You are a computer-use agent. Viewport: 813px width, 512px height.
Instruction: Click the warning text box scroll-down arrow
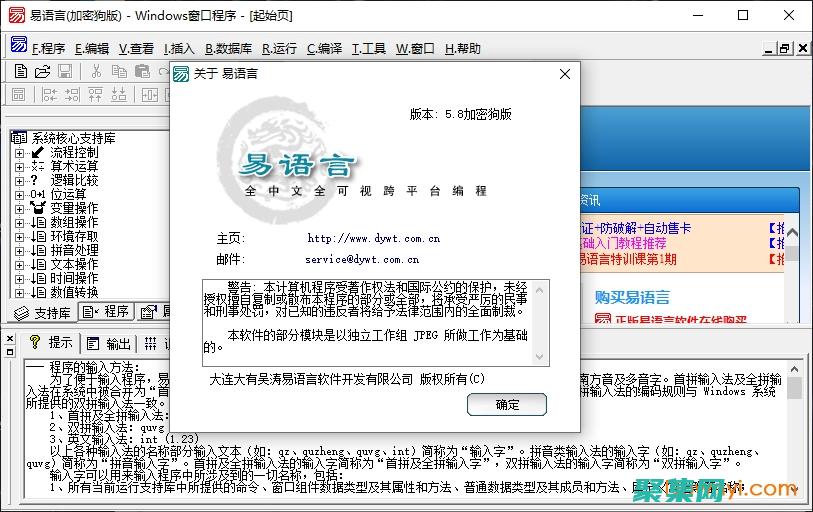click(539, 357)
